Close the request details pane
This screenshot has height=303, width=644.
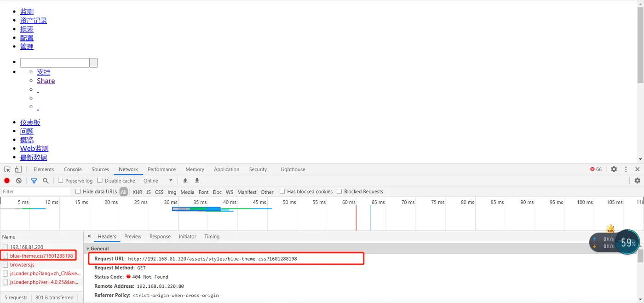coord(89,236)
